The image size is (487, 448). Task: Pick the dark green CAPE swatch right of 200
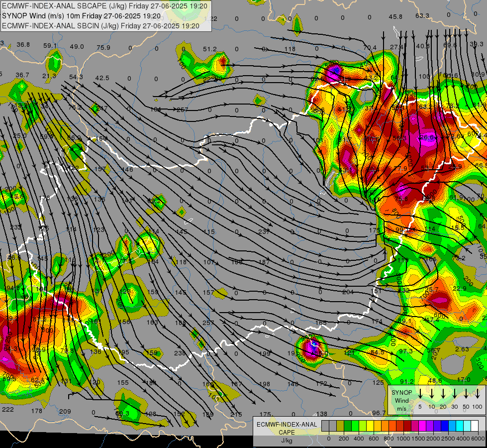(348, 426)
